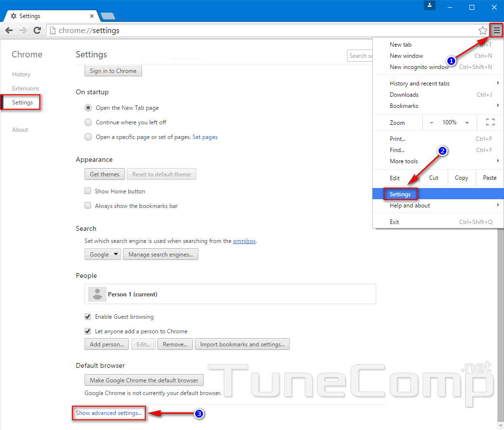The image size is (504, 430).
Task: Click the Remove... button
Action: [x=175, y=344]
